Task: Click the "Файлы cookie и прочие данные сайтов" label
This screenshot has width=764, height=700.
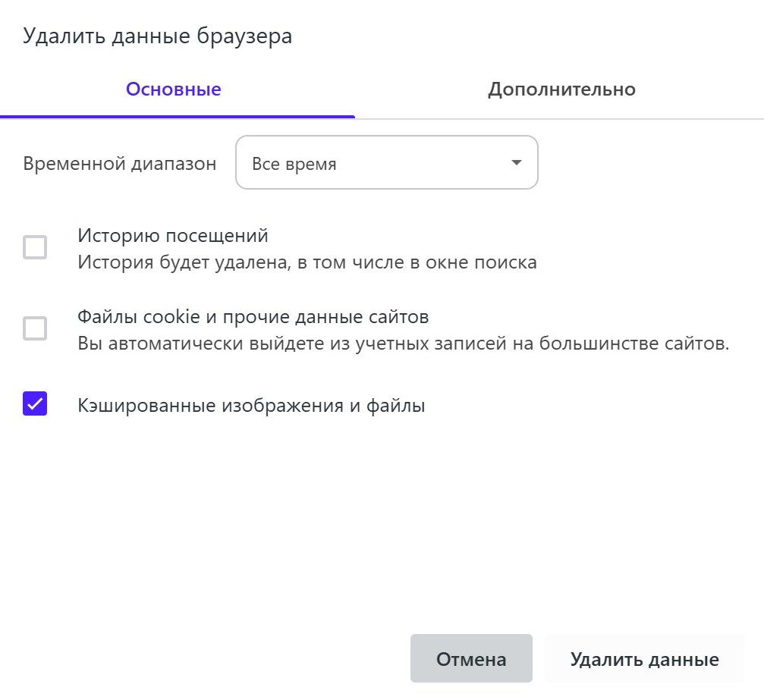Action: [253, 316]
